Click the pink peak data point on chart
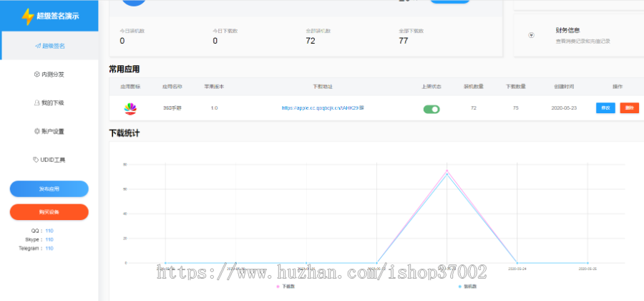644x301 pixels. (447, 171)
